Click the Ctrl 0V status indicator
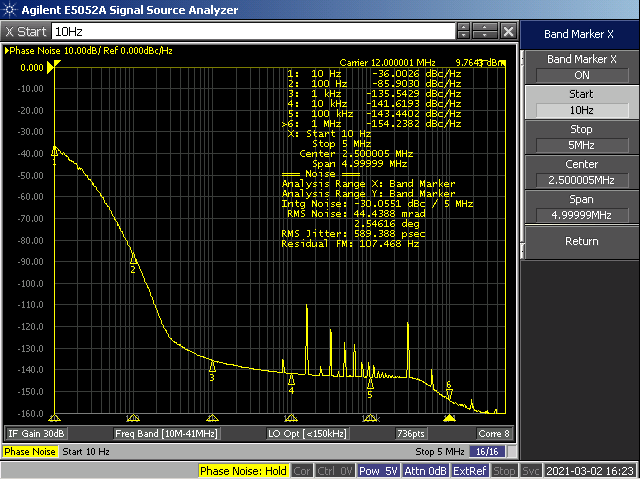 tap(334, 471)
